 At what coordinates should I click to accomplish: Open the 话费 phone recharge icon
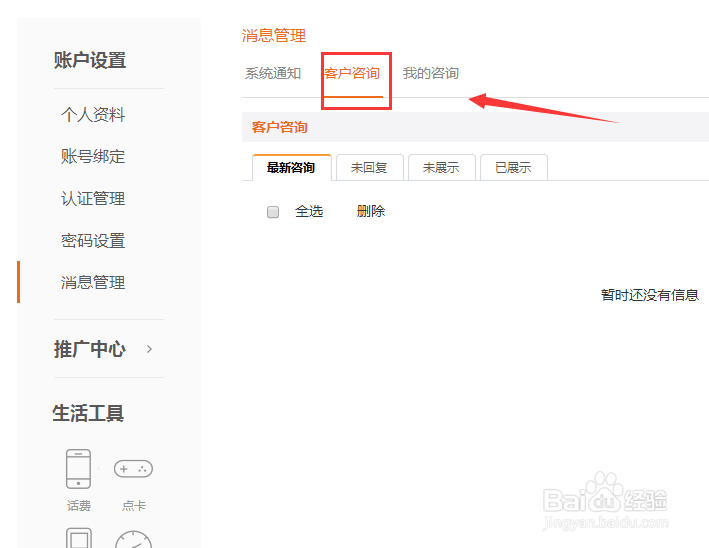78,469
